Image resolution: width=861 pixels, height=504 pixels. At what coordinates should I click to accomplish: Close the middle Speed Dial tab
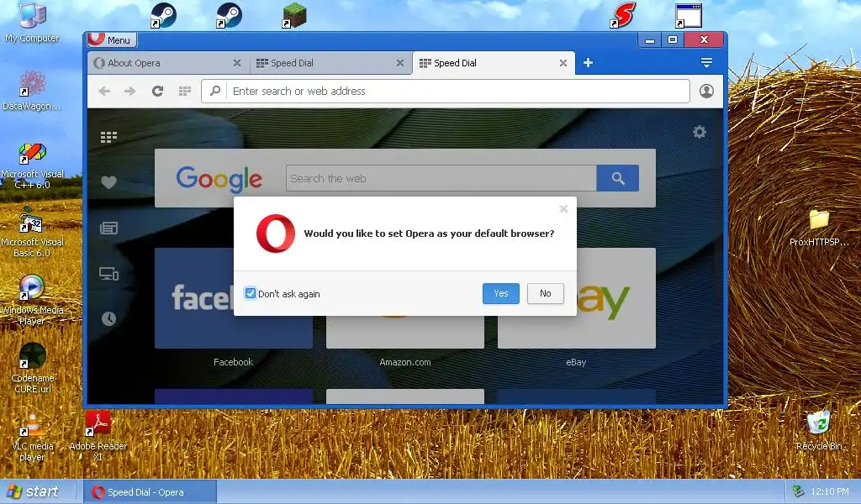[399, 63]
